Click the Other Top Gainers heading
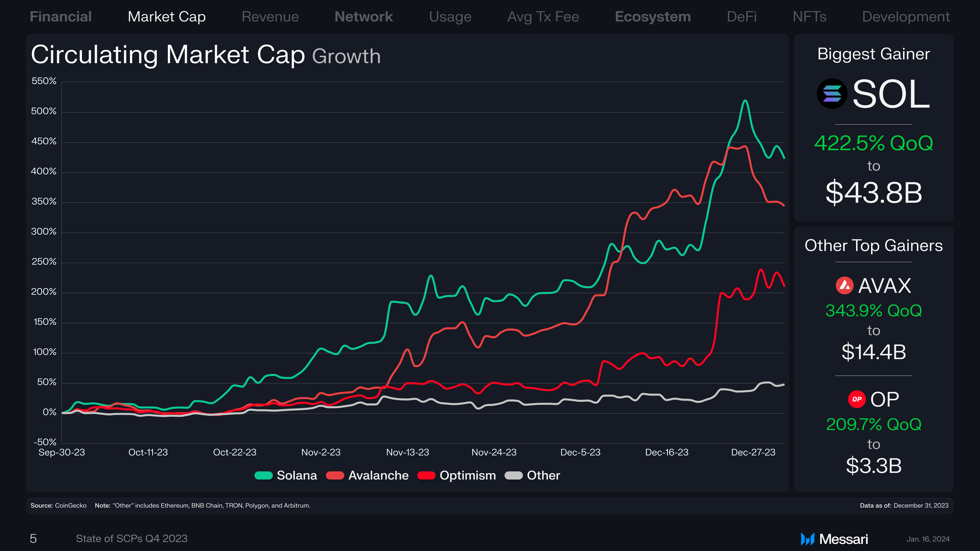This screenshot has width=980, height=551. pos(873,246)
